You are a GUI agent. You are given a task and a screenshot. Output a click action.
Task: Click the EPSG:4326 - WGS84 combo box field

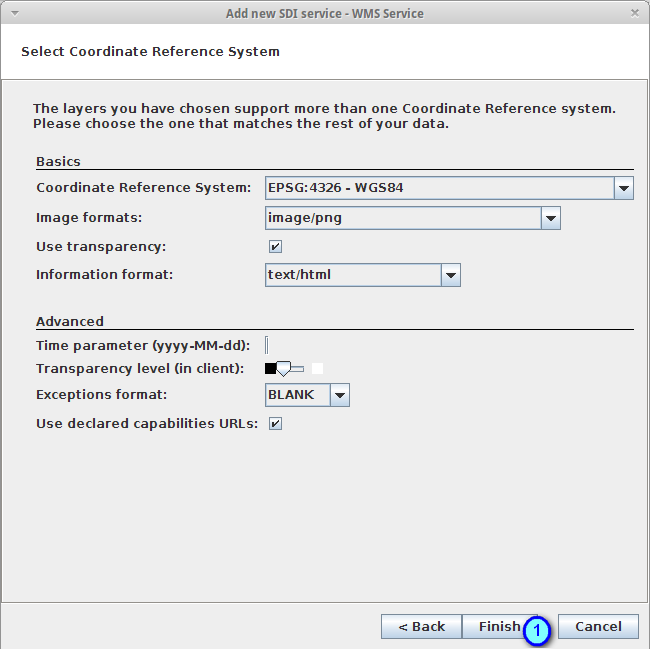click(438, 188)
